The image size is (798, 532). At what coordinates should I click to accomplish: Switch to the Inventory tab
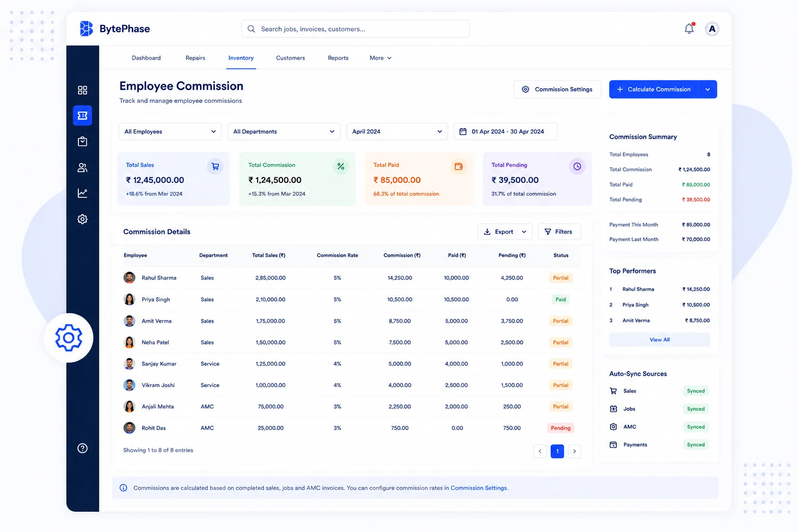click(x=241, y=58)
